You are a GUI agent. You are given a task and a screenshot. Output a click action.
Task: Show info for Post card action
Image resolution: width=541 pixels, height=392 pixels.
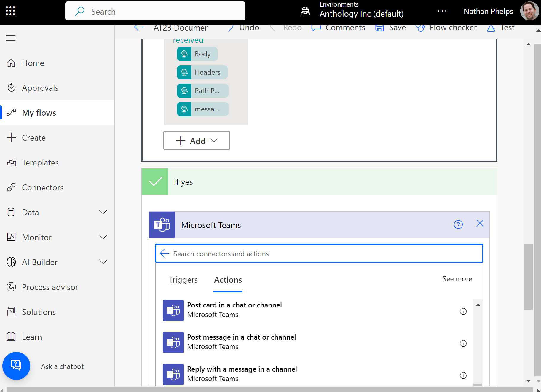click(x=463, y=311)
